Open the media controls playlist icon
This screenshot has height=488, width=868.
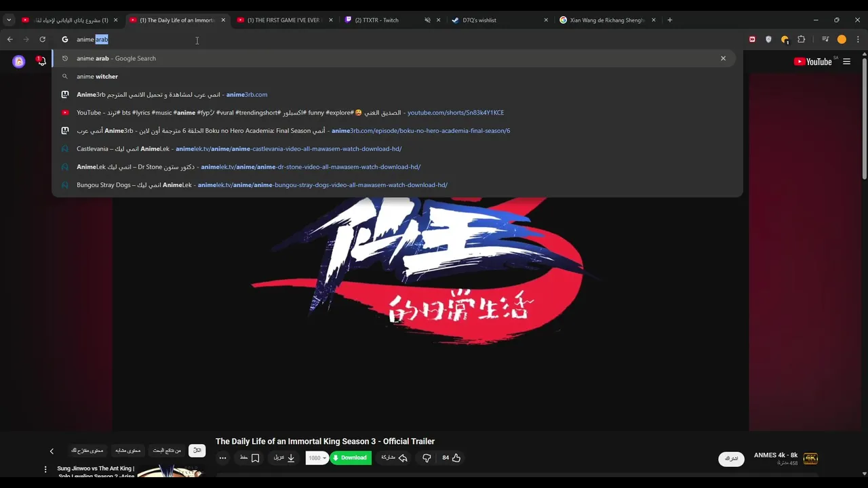point(825,39)
